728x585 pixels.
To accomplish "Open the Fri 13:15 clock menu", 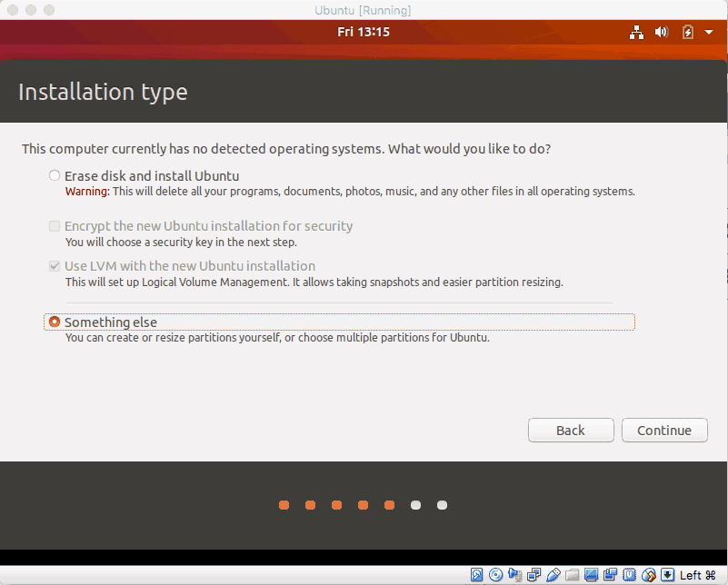I will click(364, 32).
